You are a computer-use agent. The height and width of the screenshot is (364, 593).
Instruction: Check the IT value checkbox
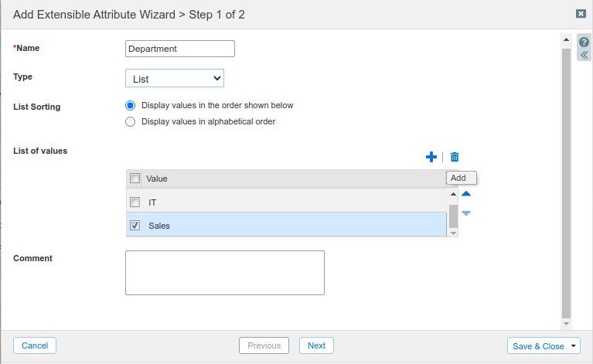(x=135, y=202)
